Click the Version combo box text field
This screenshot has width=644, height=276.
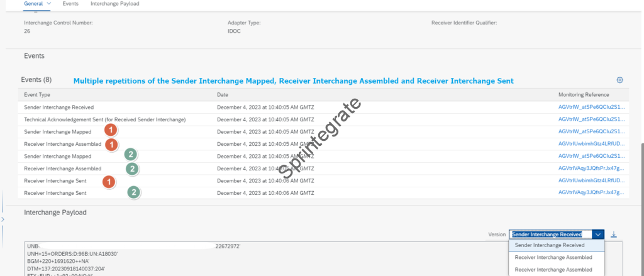(550, 235)
